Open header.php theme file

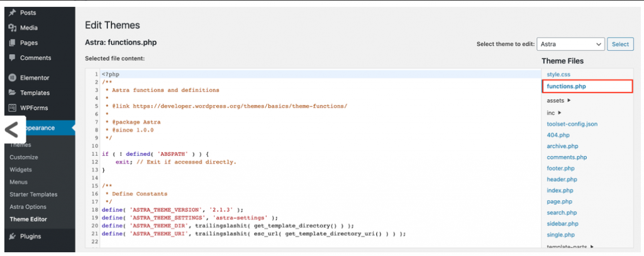pos(562,179)
